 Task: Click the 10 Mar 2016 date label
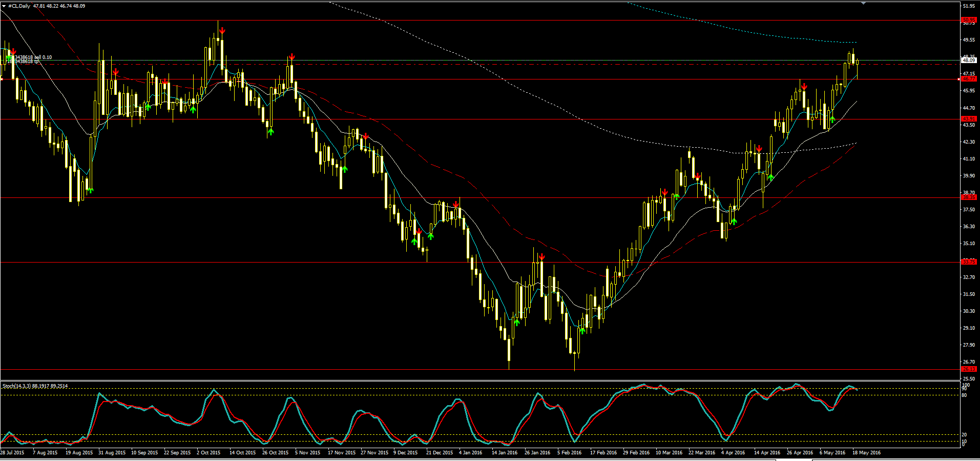click(x=669, y=453)
